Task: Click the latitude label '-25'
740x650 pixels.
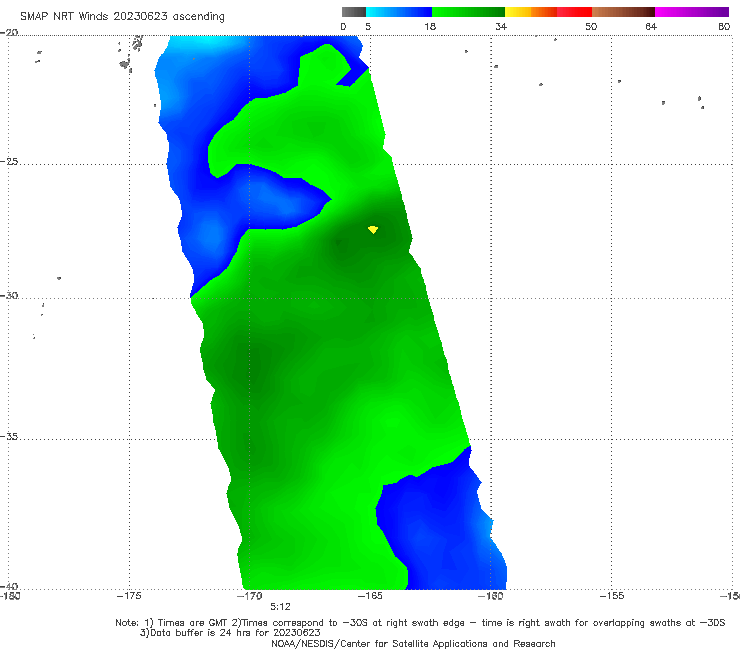Action: (9, 161)
